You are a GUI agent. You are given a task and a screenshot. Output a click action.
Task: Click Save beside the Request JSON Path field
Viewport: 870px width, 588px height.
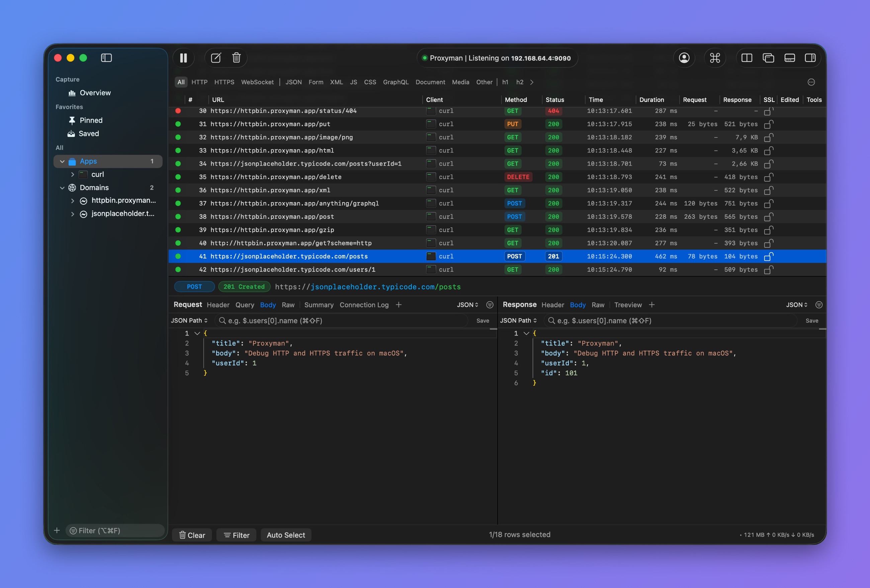[483, 321]
